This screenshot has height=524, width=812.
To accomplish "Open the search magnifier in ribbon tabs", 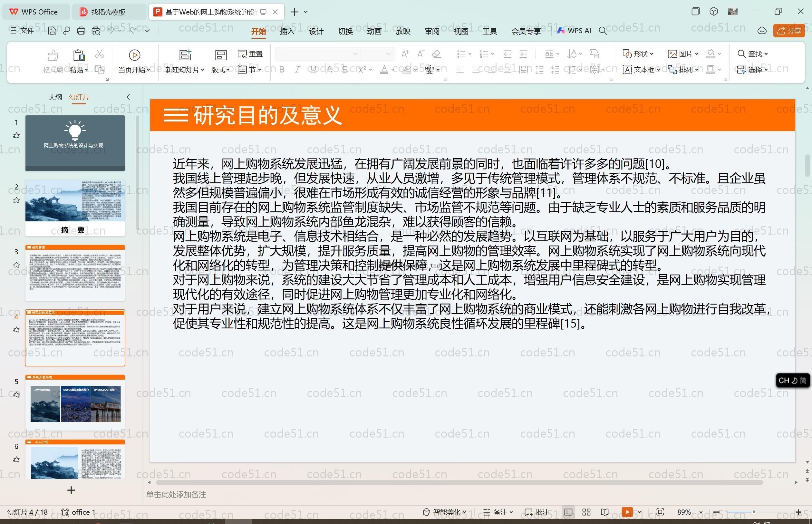I will [603, 31].
